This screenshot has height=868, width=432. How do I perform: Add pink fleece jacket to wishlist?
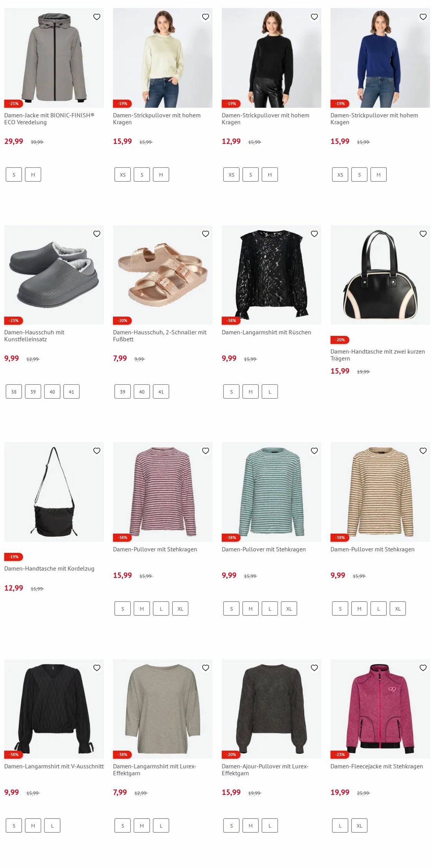coord(423,668)
